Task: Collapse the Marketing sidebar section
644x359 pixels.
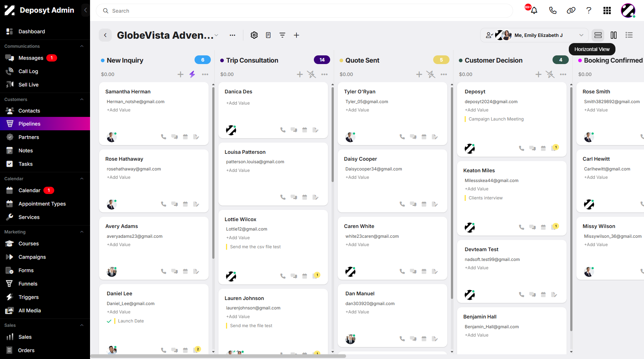Action: 82,232
